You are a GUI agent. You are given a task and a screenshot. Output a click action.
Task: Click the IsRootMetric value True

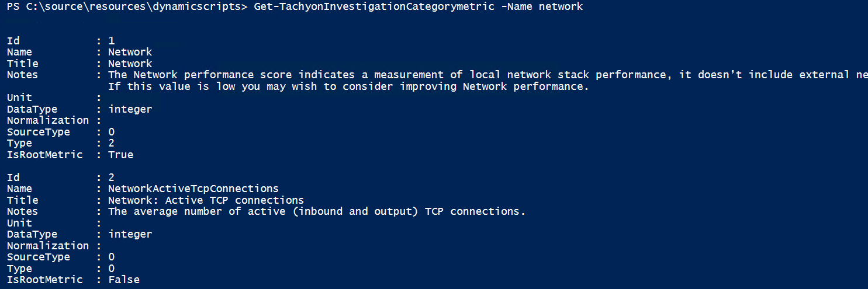(121, 155)
